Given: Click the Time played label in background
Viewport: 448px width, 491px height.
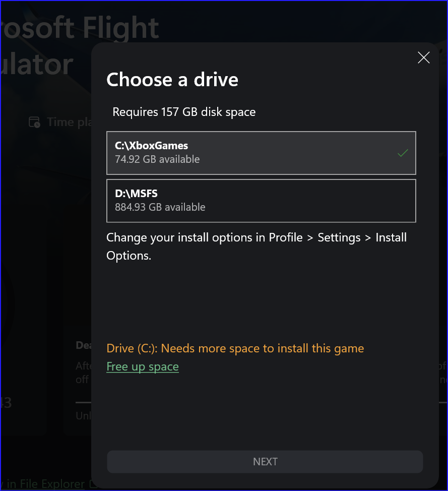Looking at the screenshot, I should 69,122.
